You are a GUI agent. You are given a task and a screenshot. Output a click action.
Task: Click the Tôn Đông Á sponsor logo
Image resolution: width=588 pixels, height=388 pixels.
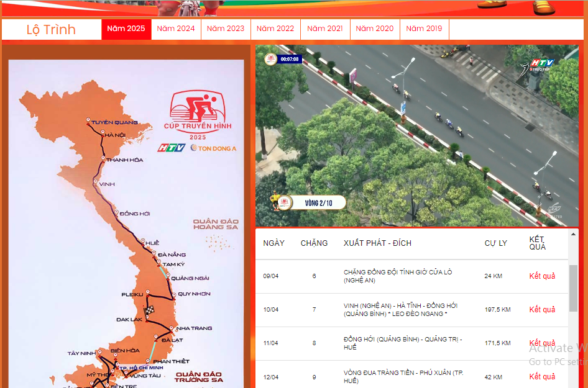click(213, 148)
